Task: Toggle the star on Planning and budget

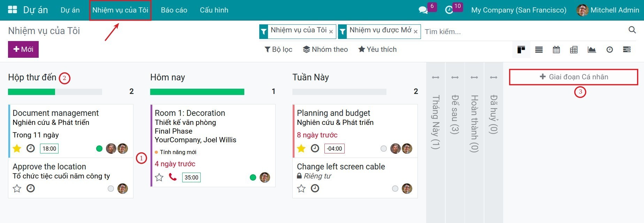Action: [301, 148]
